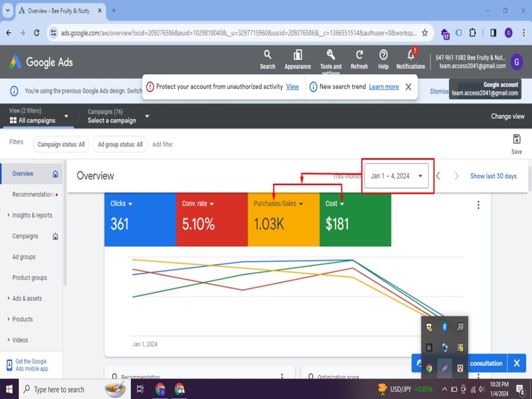Image resolution: width=532 pixels, height=399 pixels.
Task: Go to next date range arrow
Action: 456,176
